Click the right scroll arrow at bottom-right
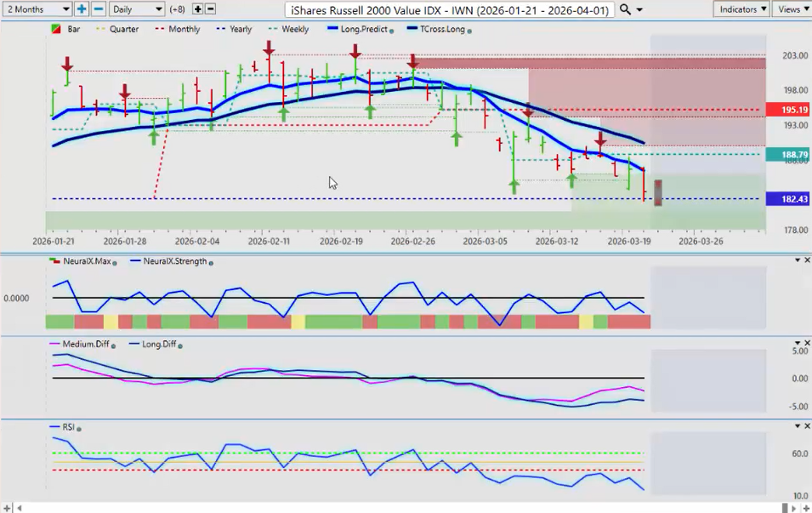The width and height of the screenshot is (812, 513). (794, 509)
